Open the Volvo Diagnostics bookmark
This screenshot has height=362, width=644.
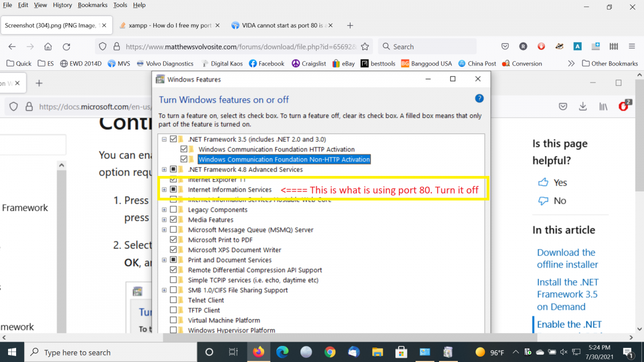coord(165,63)
